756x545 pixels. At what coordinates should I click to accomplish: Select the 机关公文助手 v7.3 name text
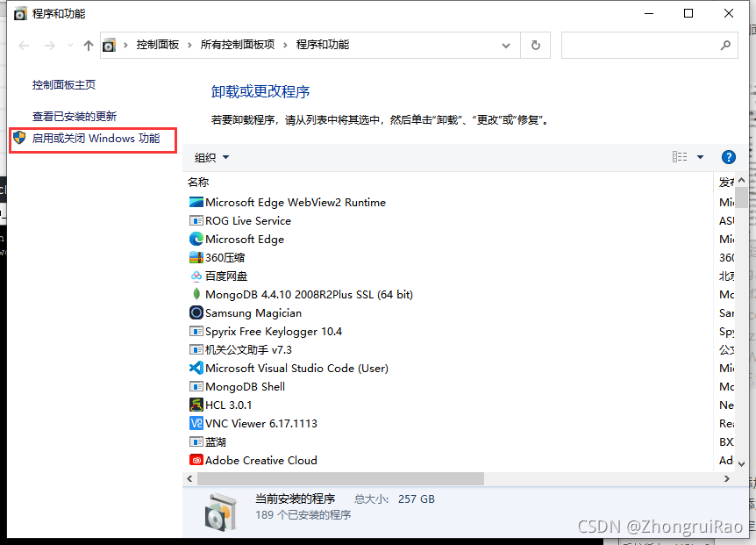pos(249,349)
